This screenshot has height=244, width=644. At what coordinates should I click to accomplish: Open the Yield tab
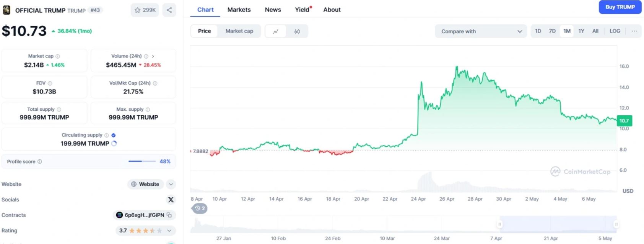coord(303,10)
